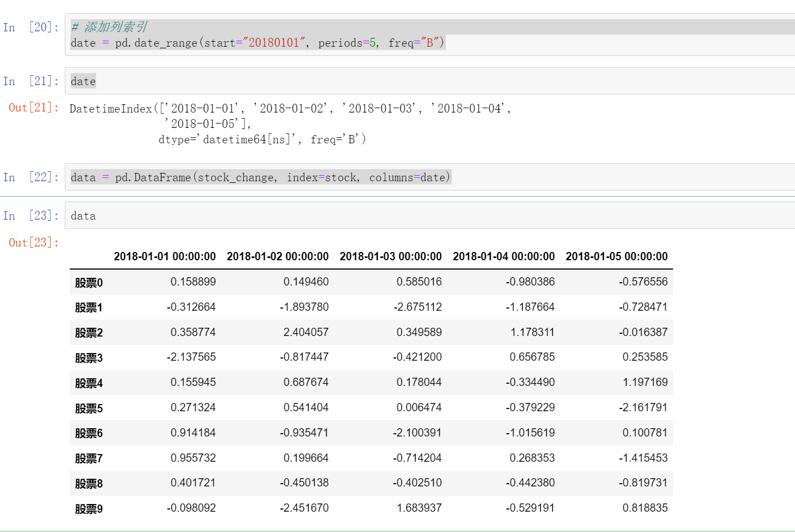Click cell value 1.197169
Screen dimensions: 795x532
(x=646, y=382)
